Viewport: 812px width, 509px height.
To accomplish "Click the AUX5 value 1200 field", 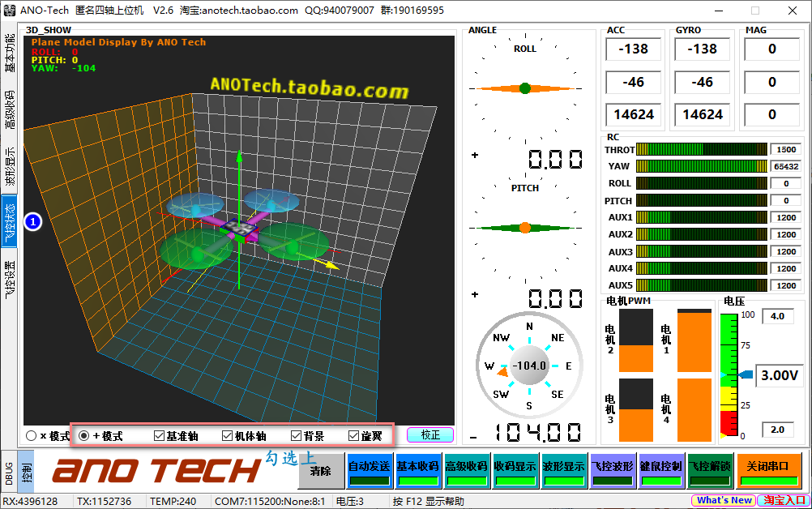I will coord(785,285).
